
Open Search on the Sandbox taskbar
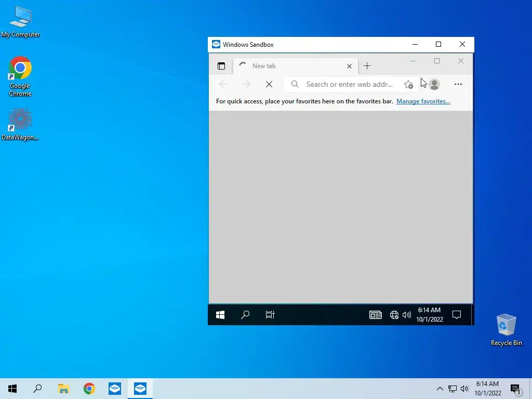pyautogui.click(x=245, y=315)
